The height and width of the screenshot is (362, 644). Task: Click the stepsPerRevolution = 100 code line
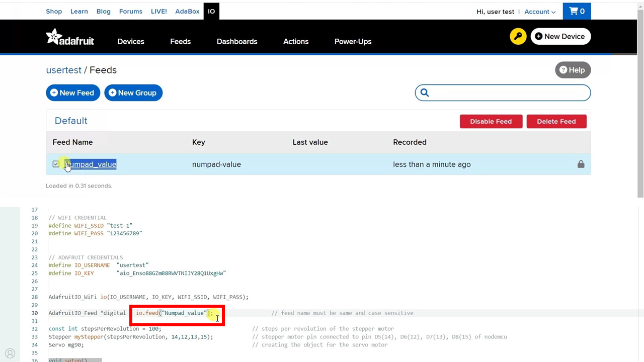click(105, 329)
